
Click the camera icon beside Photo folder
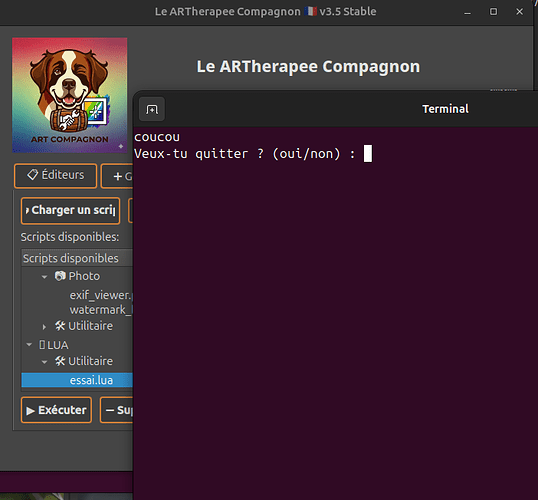pyautogui.click(x=60, y=276)
